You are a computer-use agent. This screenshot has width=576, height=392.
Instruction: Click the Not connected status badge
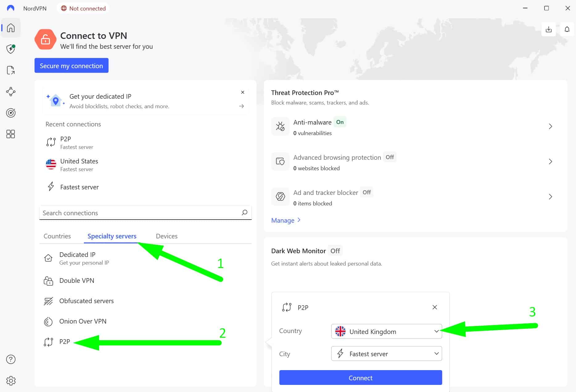coord(83,8)
